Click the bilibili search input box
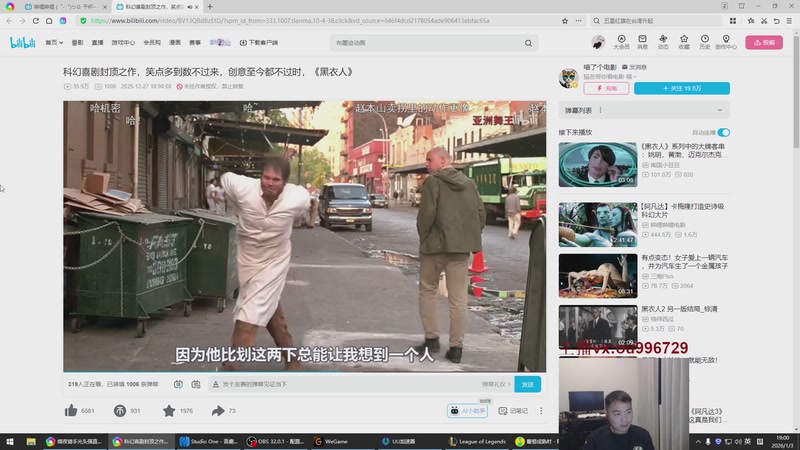Viewport: 800px width, 450px height. coord(428,43)
